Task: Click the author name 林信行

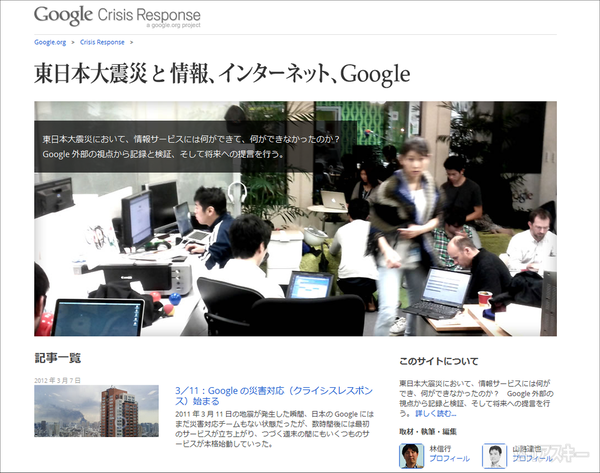Action: [440, 449]
